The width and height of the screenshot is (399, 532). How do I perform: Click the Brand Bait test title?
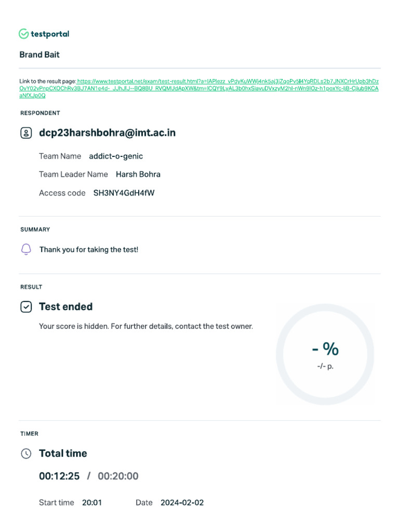39,55
